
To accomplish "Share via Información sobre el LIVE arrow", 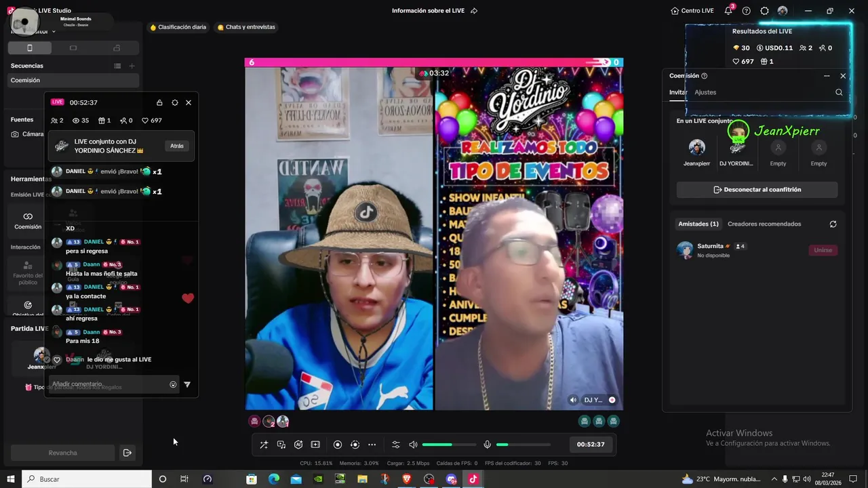I will (x=474, y=11).
